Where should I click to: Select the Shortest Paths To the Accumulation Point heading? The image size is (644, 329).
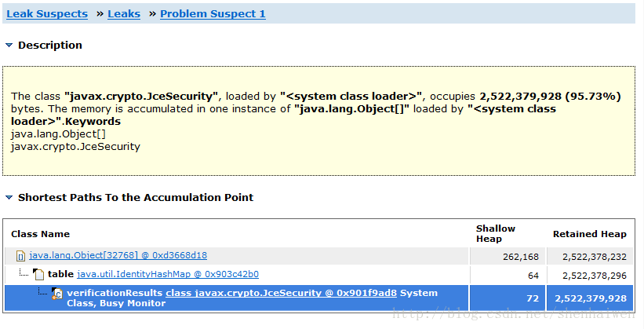136,197
